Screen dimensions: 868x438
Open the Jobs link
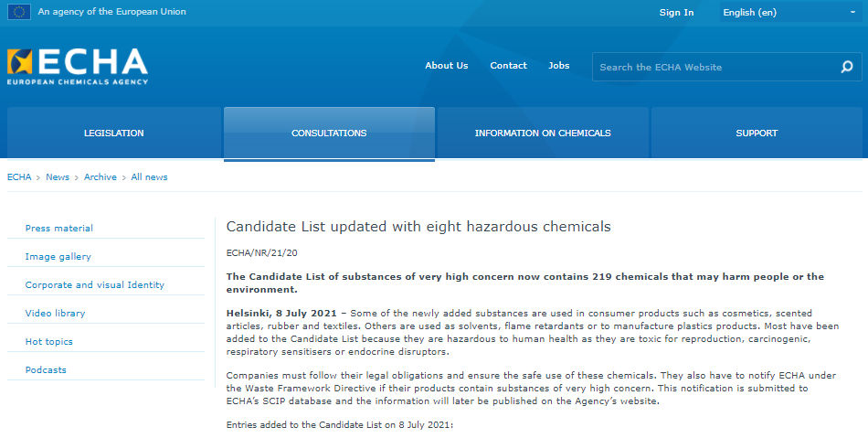pos(558,65)
